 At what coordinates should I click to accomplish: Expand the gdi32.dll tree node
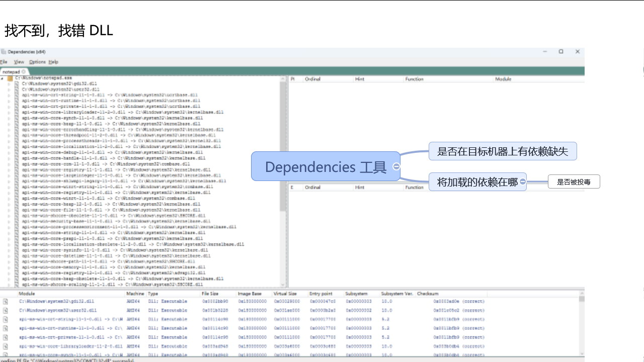click(9, 83)
